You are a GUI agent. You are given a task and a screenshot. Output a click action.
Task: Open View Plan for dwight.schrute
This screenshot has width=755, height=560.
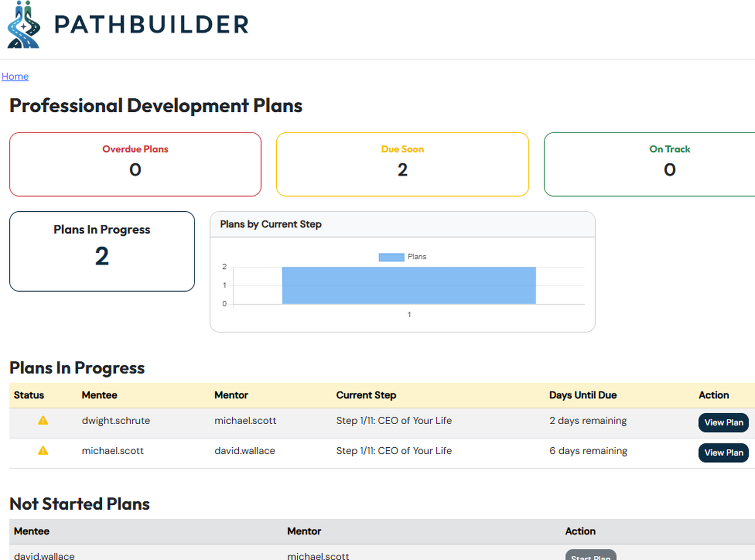coord(723,423)
